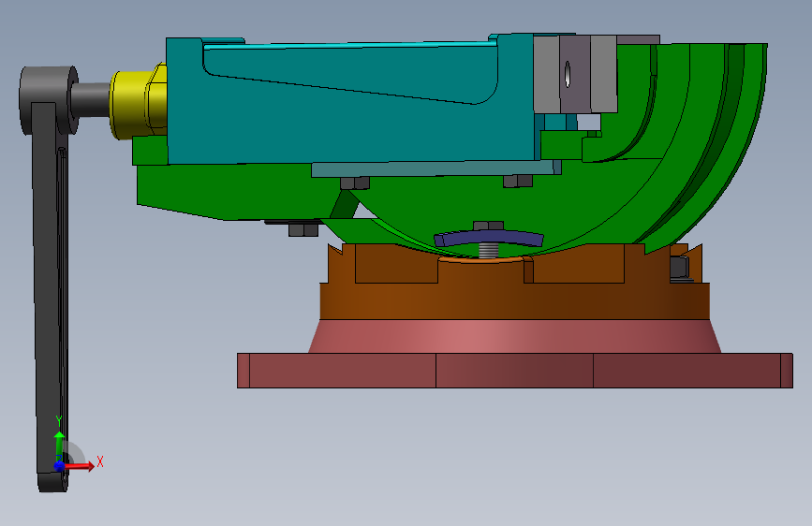Select the gray threaded stud under the blue washer

(488, 251)
